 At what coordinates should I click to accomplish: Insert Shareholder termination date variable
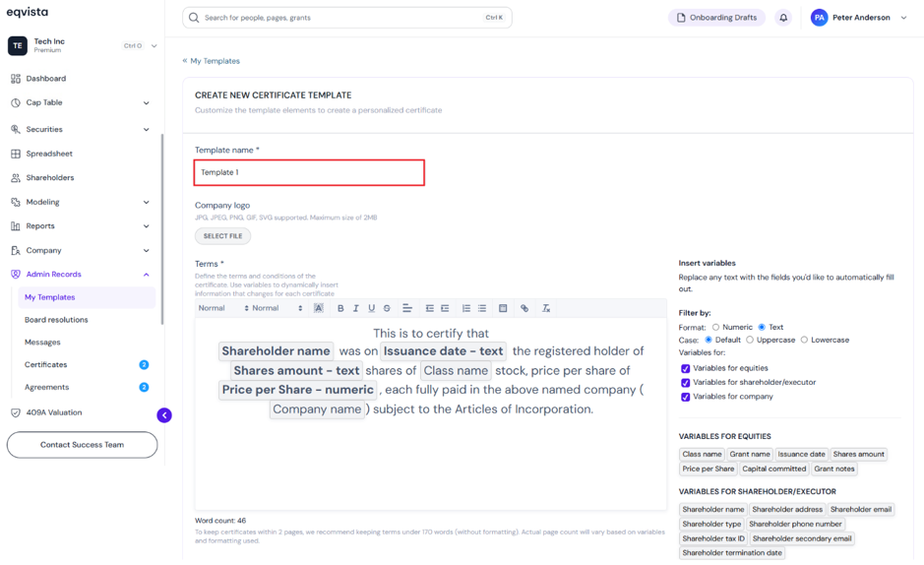[732, 553]
